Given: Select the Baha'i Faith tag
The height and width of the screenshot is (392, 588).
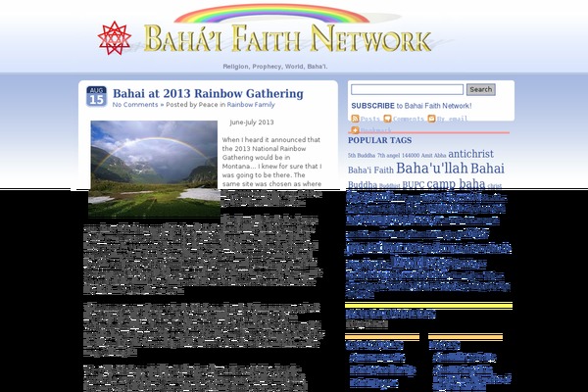Looking at the screenshot, I should coord(370,170).
